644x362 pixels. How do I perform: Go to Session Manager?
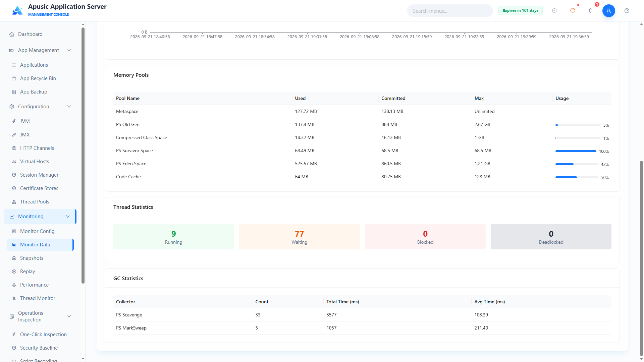[x=40, y=175]
